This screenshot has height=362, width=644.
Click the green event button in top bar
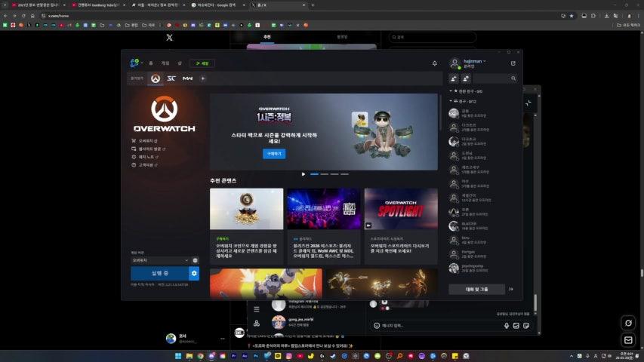click(x=202, y=63)
